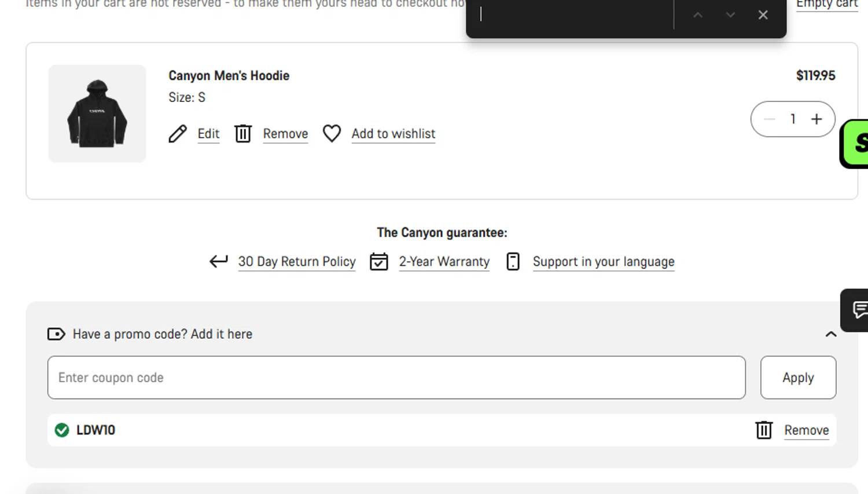The height and width of the screenshot is (494, 868).
Task: Click the trash icon beside hoodie Remove
Action: tap(243, 134)
